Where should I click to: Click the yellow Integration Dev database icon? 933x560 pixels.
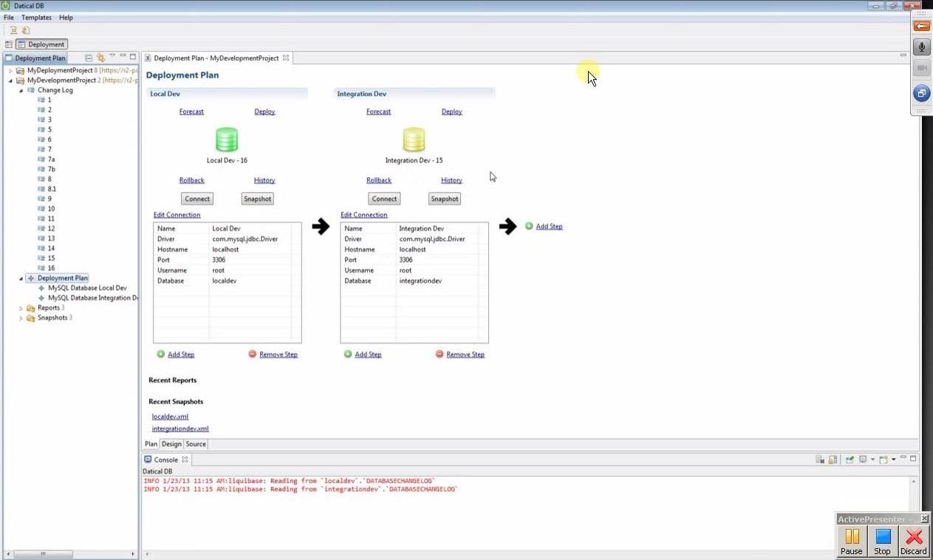coord(414,140)
